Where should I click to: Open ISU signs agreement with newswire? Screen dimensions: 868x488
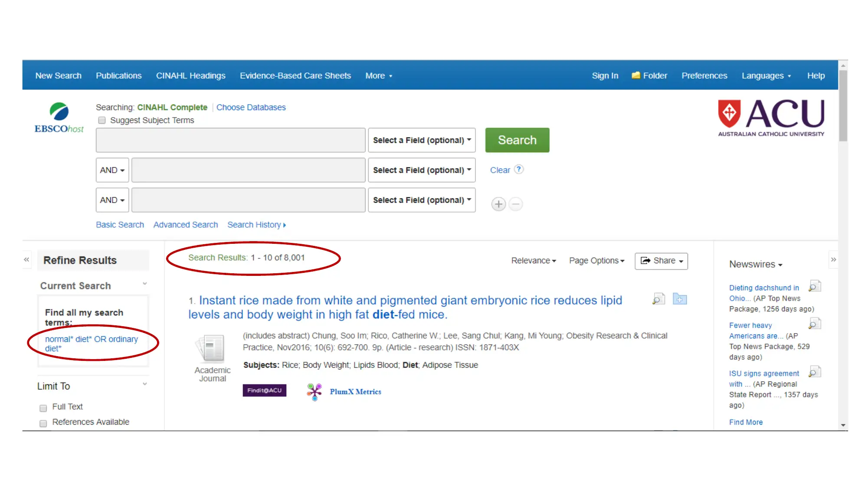[x=764, y=379]
